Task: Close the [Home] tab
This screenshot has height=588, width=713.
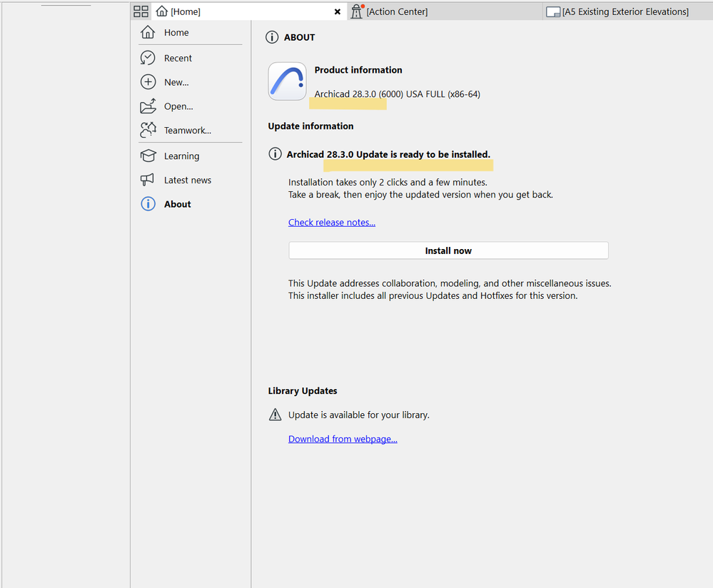Action: [338, 12]
